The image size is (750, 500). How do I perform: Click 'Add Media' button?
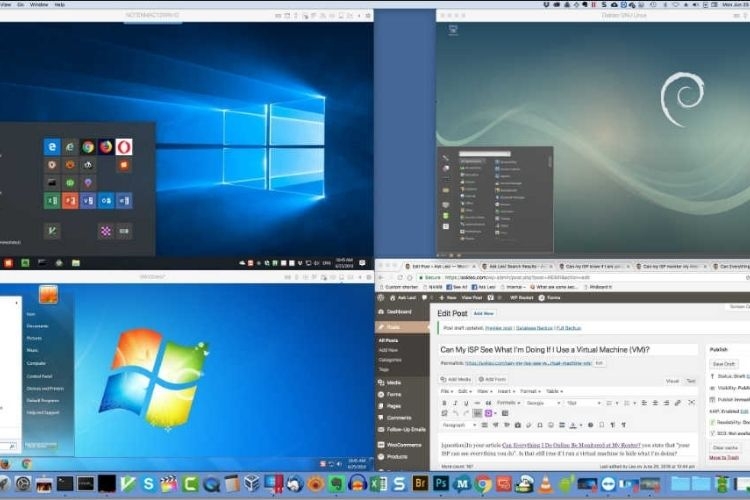(456, 379)
